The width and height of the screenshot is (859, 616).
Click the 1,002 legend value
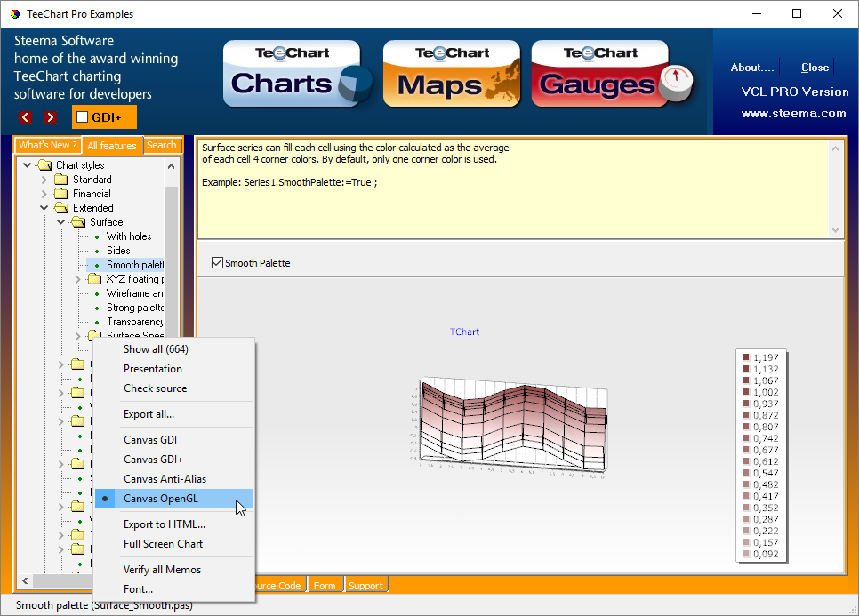point(766,392)
